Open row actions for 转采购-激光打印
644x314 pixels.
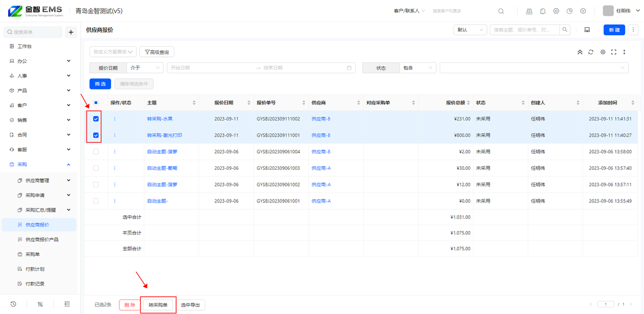114,135
